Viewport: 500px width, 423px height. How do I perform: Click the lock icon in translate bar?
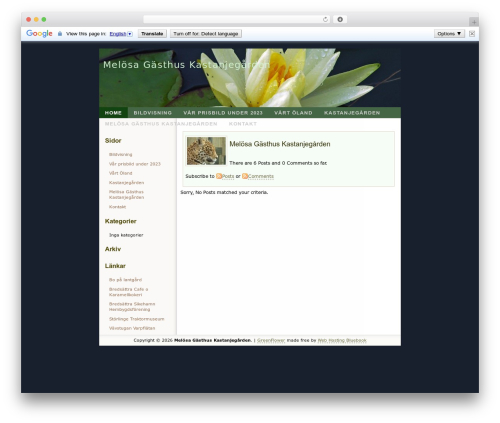[60, 34]
